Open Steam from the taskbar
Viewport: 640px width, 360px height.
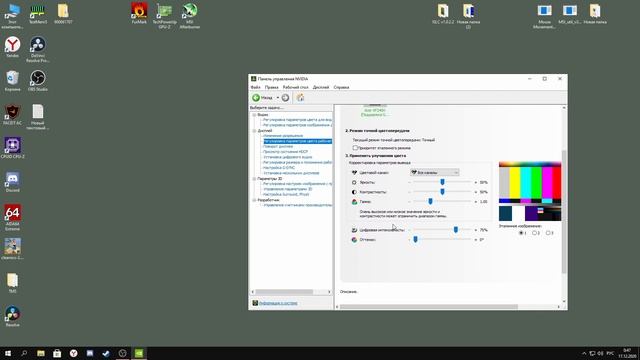click(106, 353)
